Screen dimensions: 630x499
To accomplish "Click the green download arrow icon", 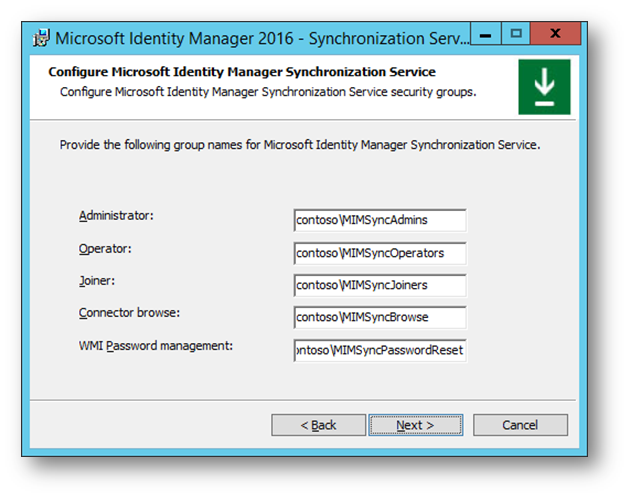I will tap(544, 87).
